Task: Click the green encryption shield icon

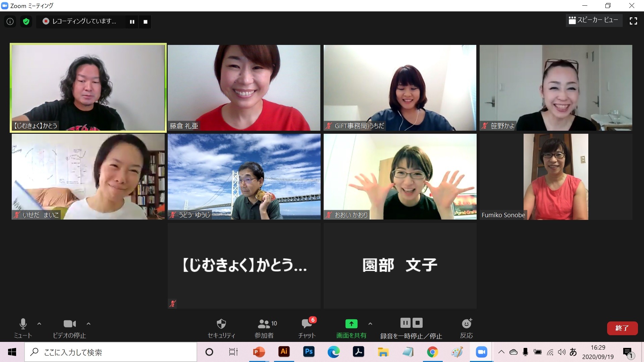Action: 26,22
